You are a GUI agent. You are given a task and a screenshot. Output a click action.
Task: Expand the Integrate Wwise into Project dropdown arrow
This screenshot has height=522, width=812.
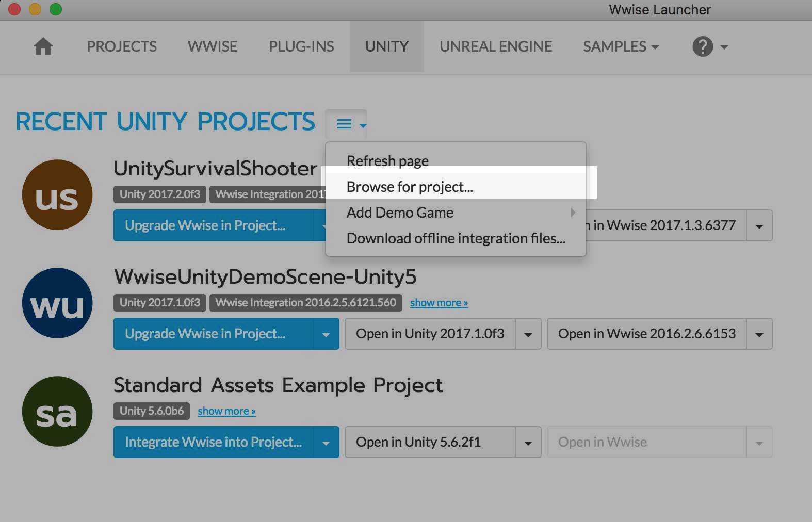[326, 443]
